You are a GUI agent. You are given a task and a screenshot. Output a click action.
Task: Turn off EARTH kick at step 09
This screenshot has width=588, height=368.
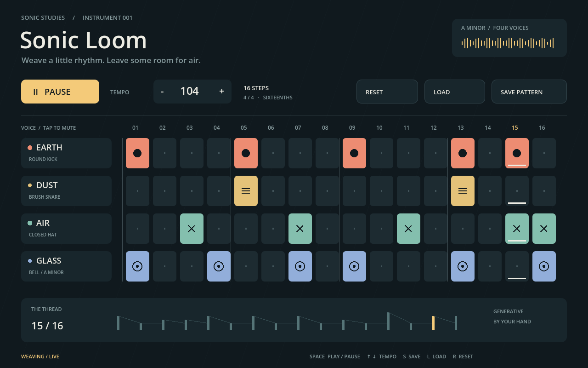[354, 153]
